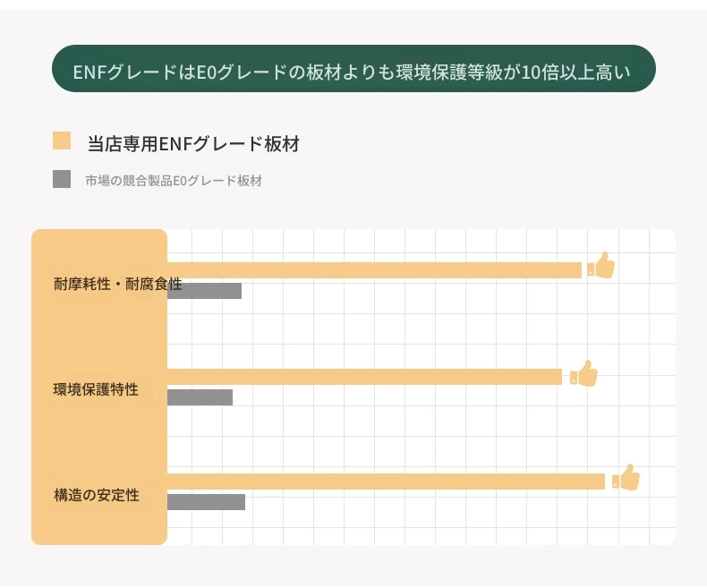Click the 当店専用ENFグレード板材 legend text
The height and width of the screenshot is (588, 707).
pos(192,143)
